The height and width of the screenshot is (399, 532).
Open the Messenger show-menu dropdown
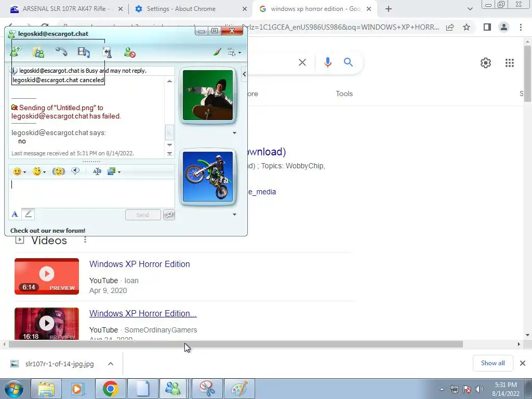(234, 52)
